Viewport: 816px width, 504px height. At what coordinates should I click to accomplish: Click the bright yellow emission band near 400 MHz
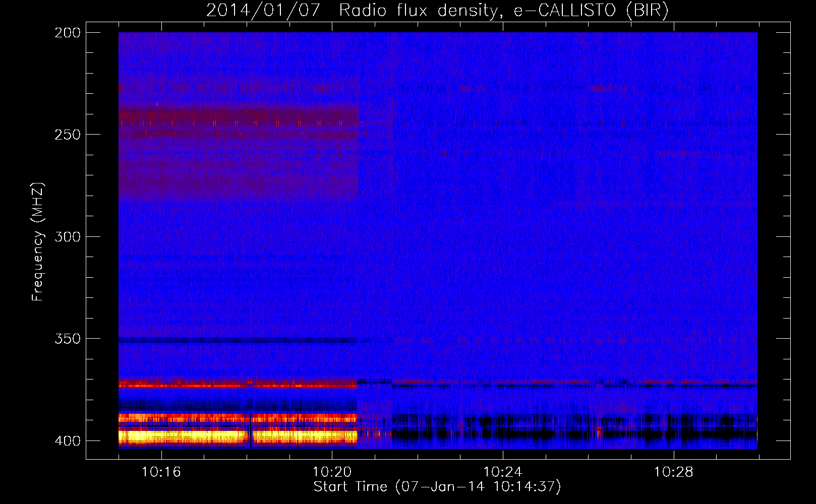point(238,436)
